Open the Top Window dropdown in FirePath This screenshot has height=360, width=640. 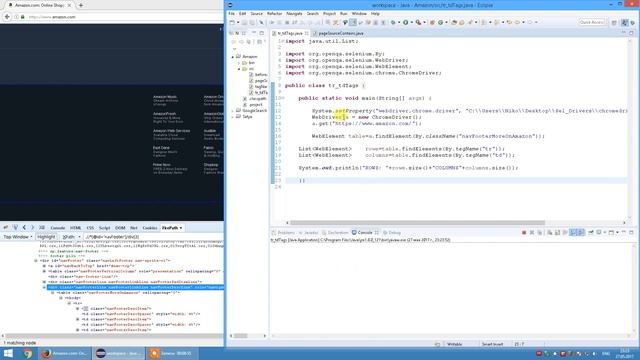[18, 237]
